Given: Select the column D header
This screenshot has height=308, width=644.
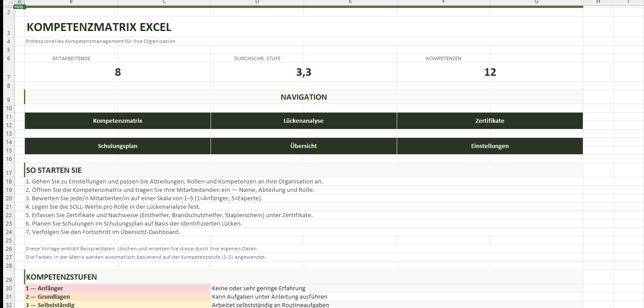Looking at the screenshot, I should coord(257,2).
